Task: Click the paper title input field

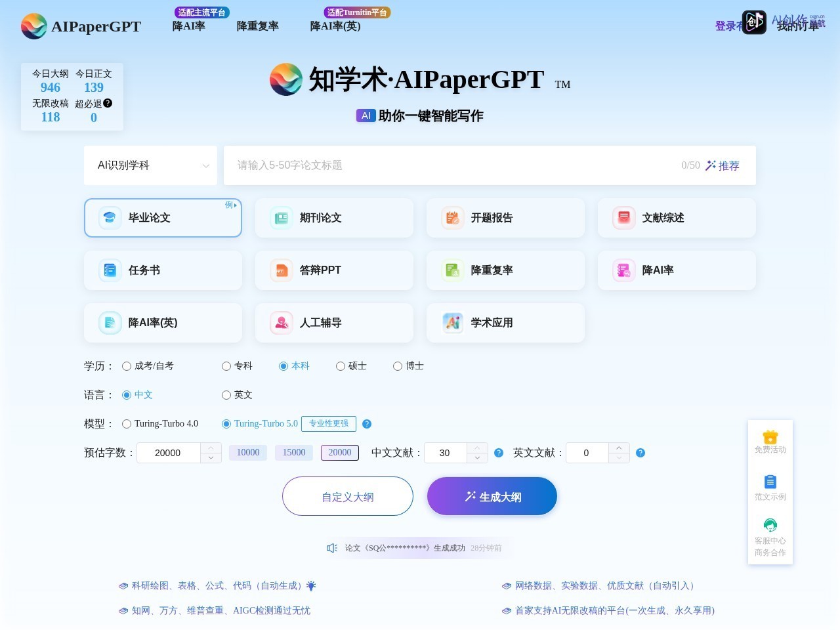Action: [x=490, y=165]
